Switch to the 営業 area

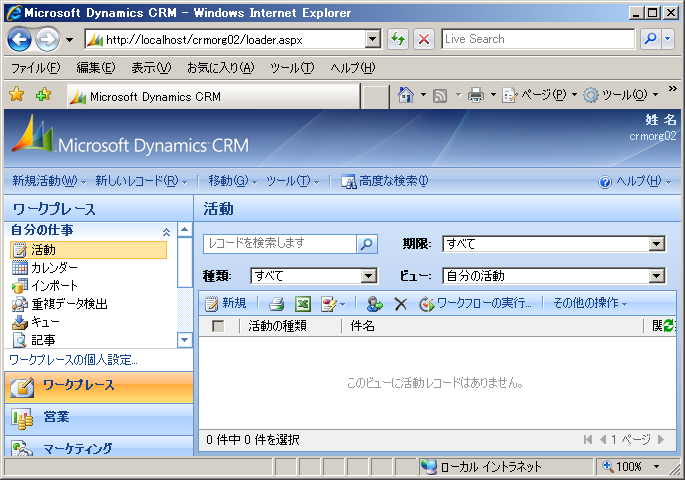(x=99, y=418)
